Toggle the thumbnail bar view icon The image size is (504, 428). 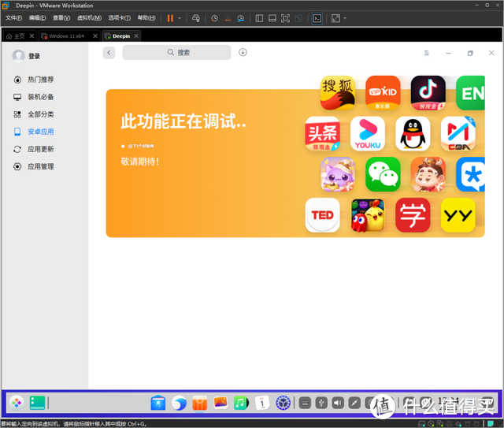click(x=272, y=18)
